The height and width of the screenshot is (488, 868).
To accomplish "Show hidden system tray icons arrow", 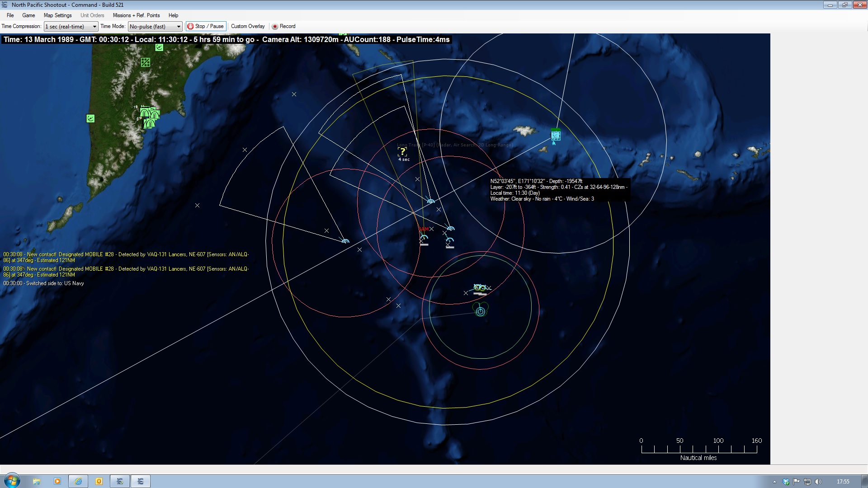I will pyautogui.click(x=774, y=482).
